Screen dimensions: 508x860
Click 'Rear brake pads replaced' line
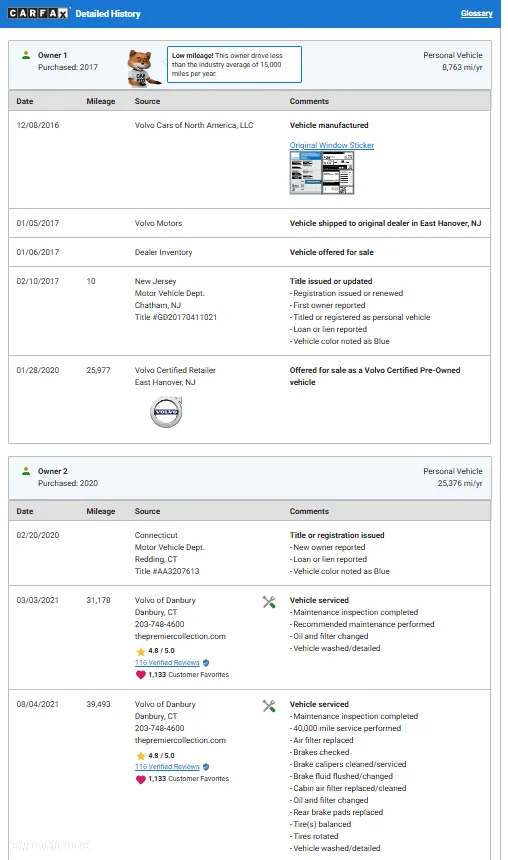point(336,812)
